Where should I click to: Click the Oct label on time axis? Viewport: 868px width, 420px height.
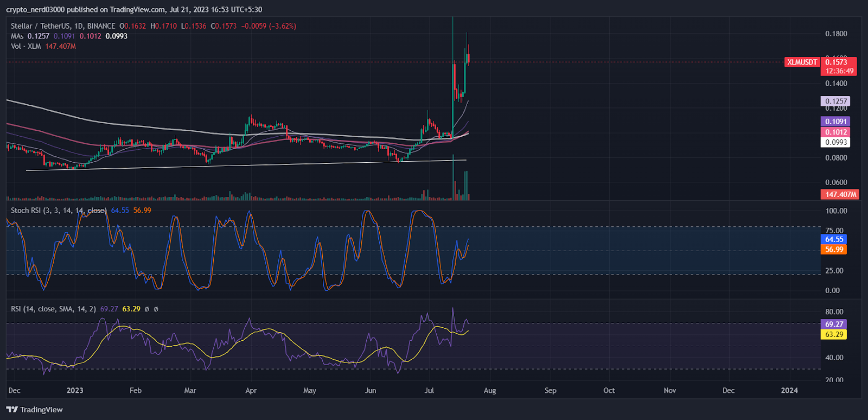click(609, 391)
